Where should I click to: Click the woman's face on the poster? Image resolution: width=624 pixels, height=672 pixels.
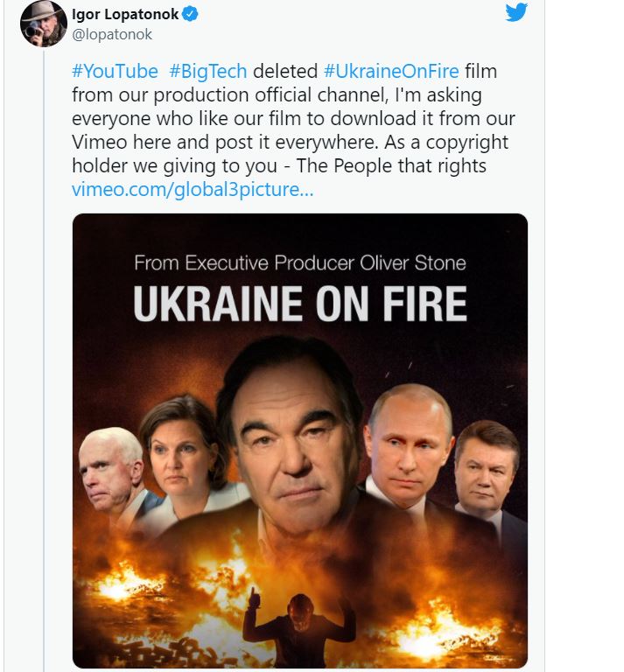[181, 451]
